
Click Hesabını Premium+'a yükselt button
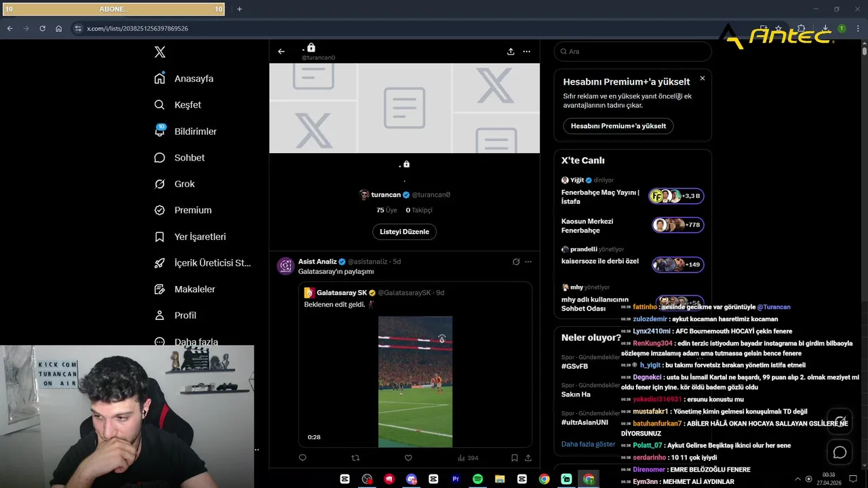click(x=618, y=126)
